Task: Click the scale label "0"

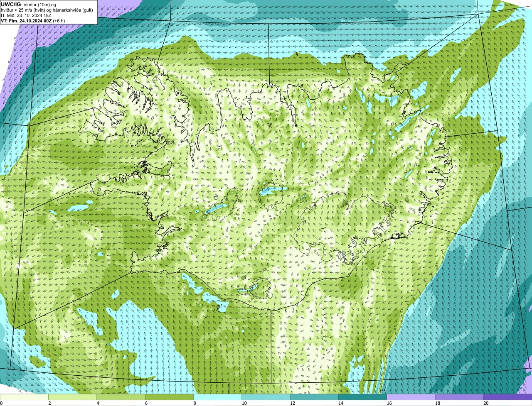Action: (1, 403)
